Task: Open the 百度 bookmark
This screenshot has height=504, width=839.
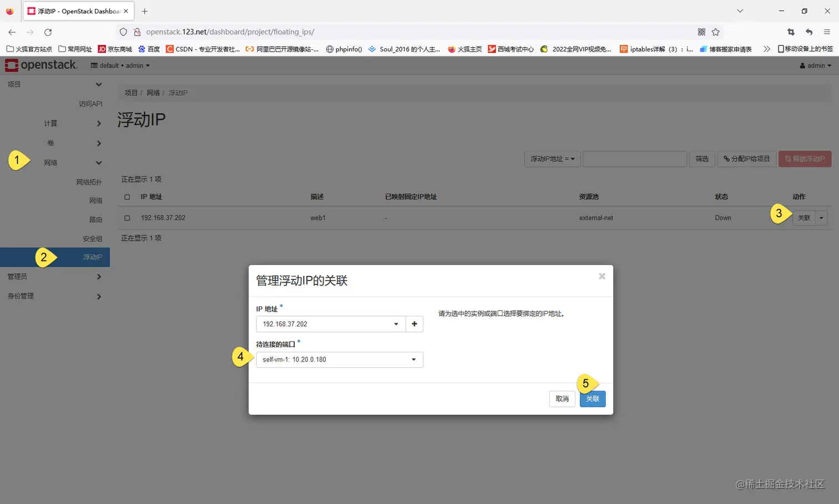Action: [x=149, y=49]
